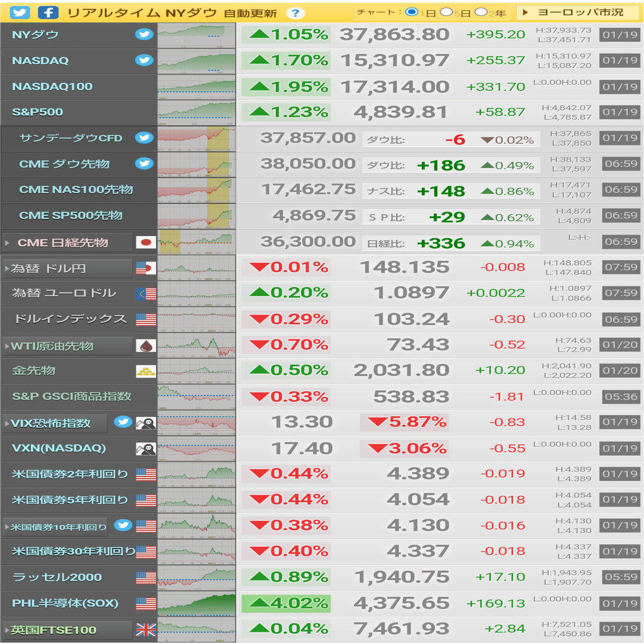Image resolution: width=644 pixels, height=644 pixels.
Task: Tweet the NYダウ row via Twitter icon
Action: point(144,35)
